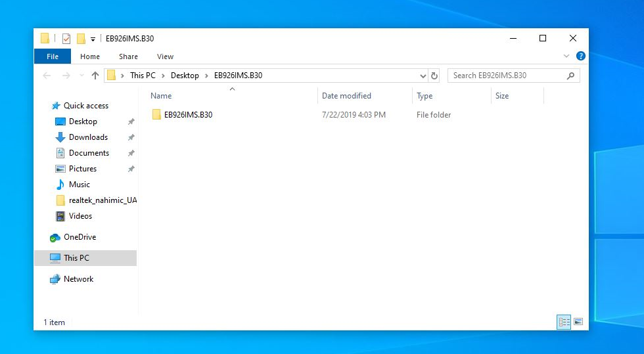This screenshot has height=354, width=644.
Task: Open Downloads in Quick access
Action: pos(88,137)
